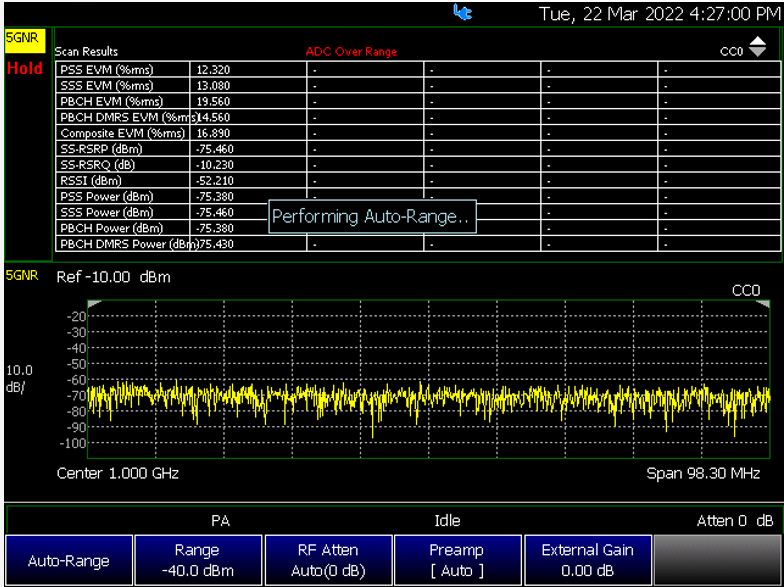Select the PBCH EVM (%rms) row label
The height and width of the screenshot is (587, 784).
(x=111, y=102)
